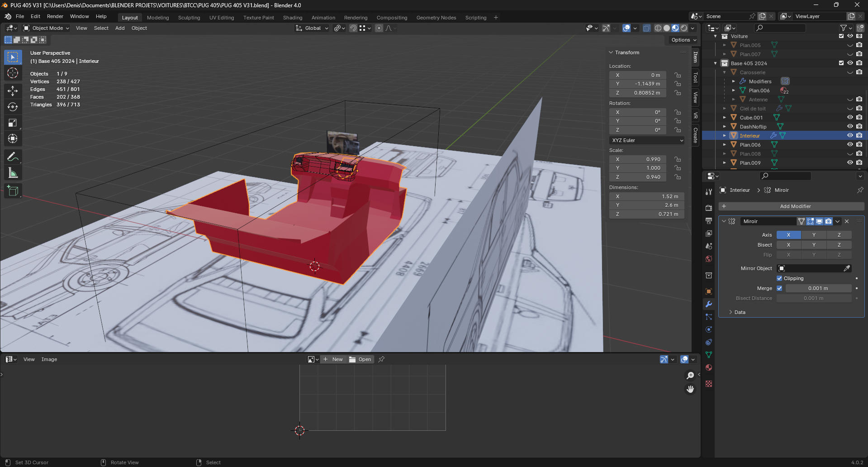Expand the Data section in Miroir modifier
This screenshot has height=467, width=868.
coord(739,312)
